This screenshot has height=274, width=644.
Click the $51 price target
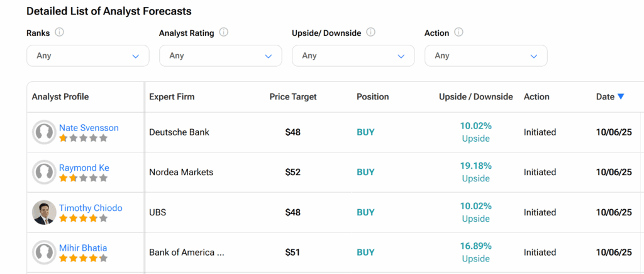click(293, 252)
